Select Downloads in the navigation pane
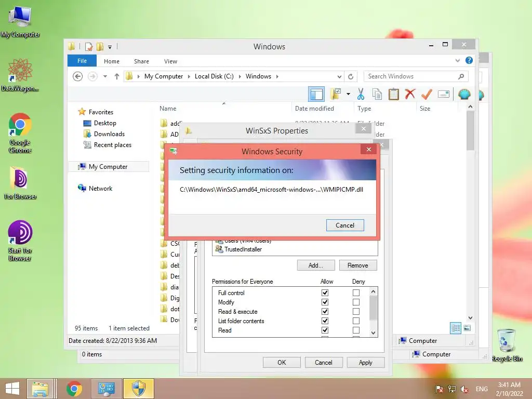 pos(109,134)
